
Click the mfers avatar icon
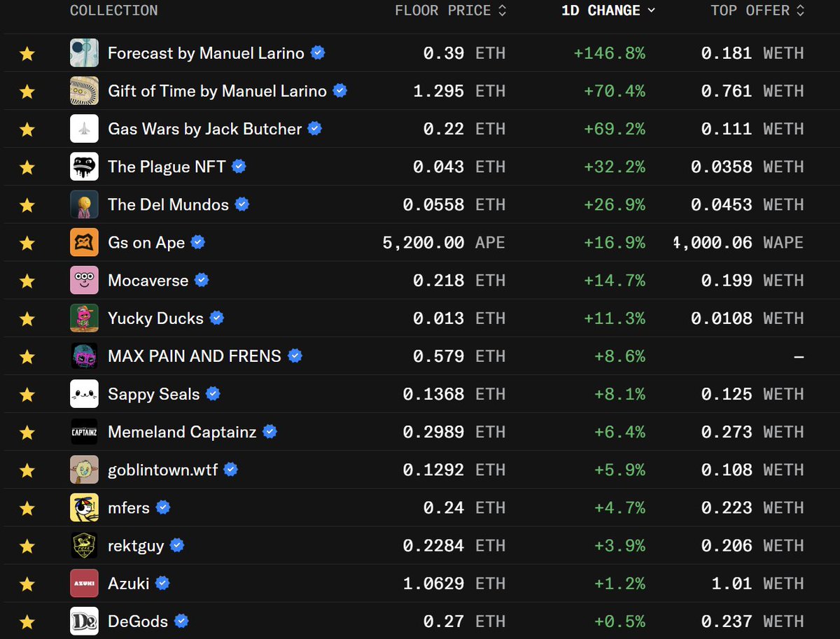click(84, 507)
